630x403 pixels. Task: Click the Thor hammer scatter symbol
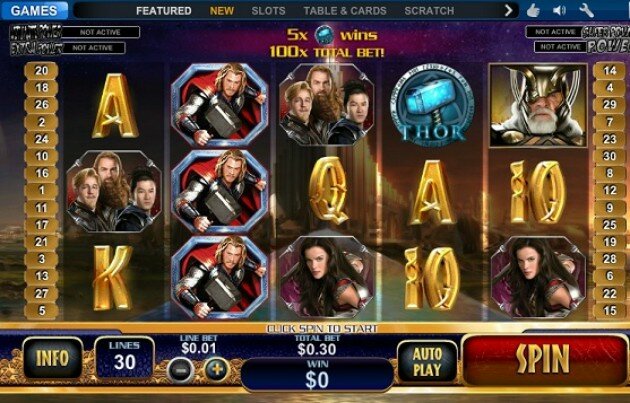432,105
